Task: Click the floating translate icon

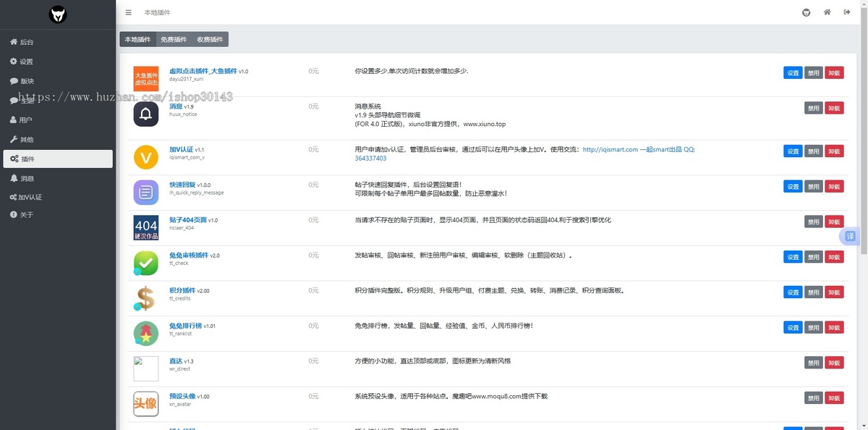Action: pyautogui.click(x=850, y=236)
